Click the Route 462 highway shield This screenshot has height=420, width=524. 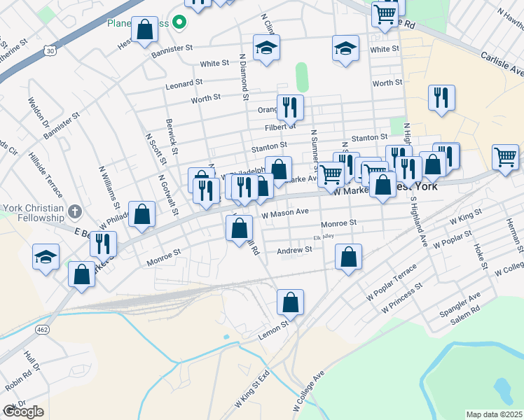point(43,330)
